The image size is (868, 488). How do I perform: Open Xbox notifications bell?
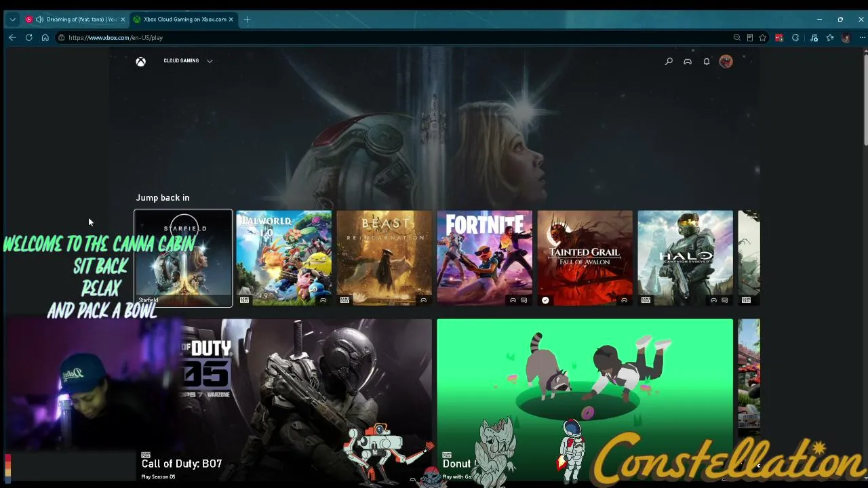[x=707, y=62]
